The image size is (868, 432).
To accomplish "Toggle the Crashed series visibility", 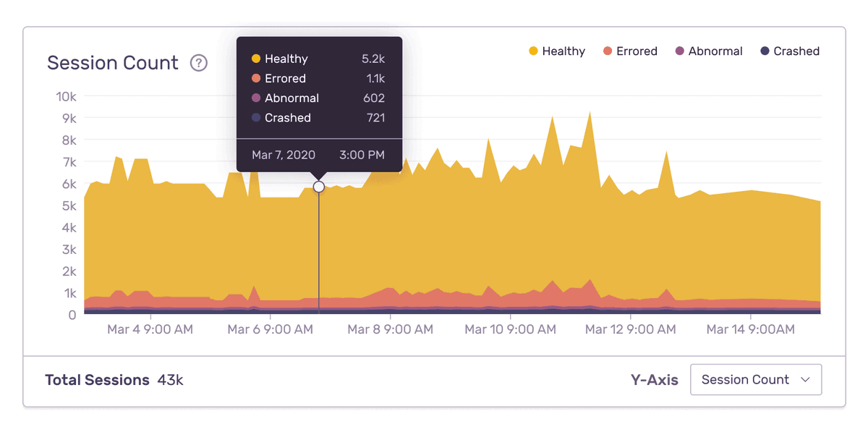I will point(790,51).
